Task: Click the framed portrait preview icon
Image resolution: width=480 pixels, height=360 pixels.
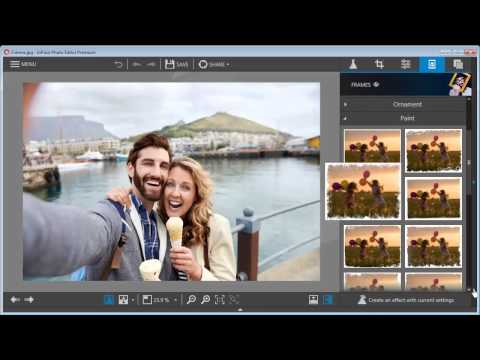Action: [x=460, y=85]
